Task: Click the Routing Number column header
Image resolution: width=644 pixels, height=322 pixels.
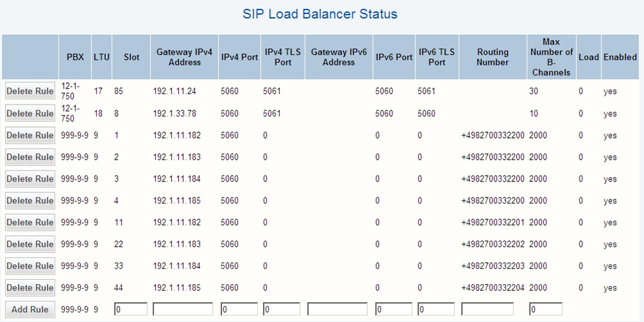Action: click(493, 57)
